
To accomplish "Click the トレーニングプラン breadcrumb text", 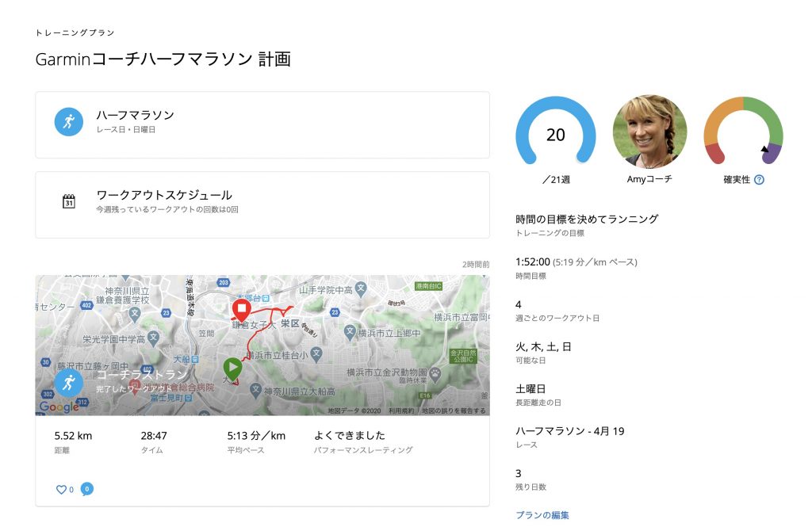I will [x=75, y=32].
